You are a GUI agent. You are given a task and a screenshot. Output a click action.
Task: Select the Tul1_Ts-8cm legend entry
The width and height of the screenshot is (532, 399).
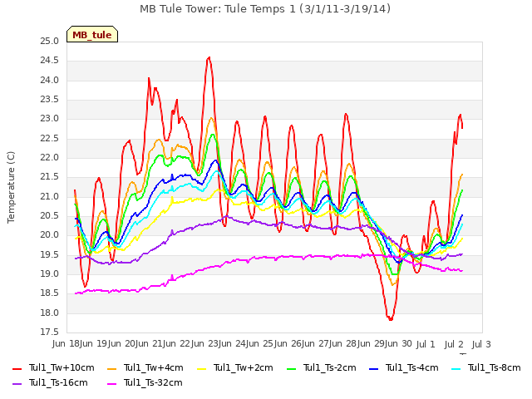click(485, 367)
